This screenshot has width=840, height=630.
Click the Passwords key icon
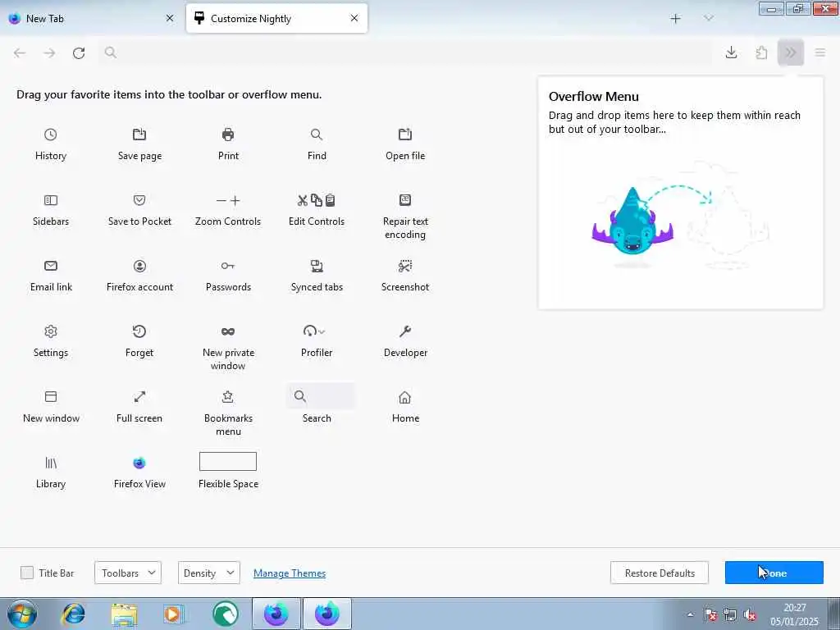(228, 266)
